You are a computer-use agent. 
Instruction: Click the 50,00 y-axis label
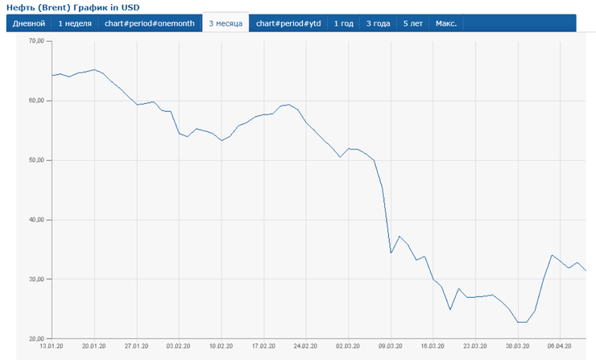click(36, 160)
